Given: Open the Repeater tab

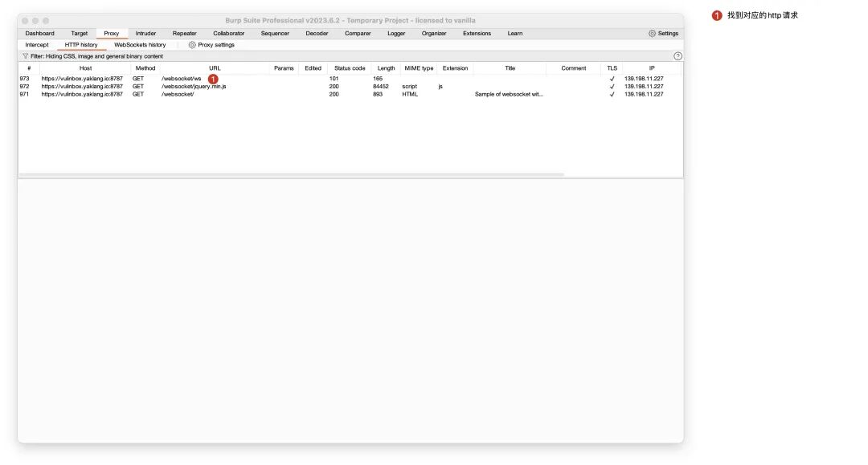Looking at the screenshot, I should click(184, 34).
